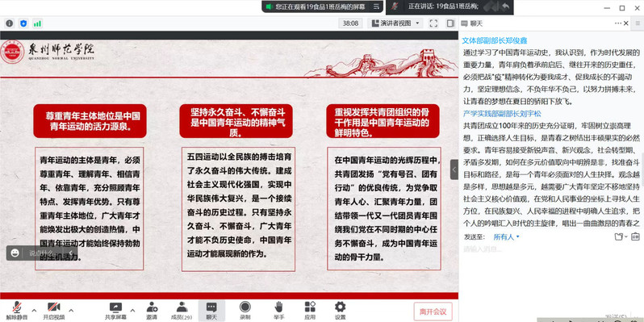This screenshot has width=644, height=322.
Task: Start recording with 录制 icon
Action: pyautogui.click(x=245, y=310)
